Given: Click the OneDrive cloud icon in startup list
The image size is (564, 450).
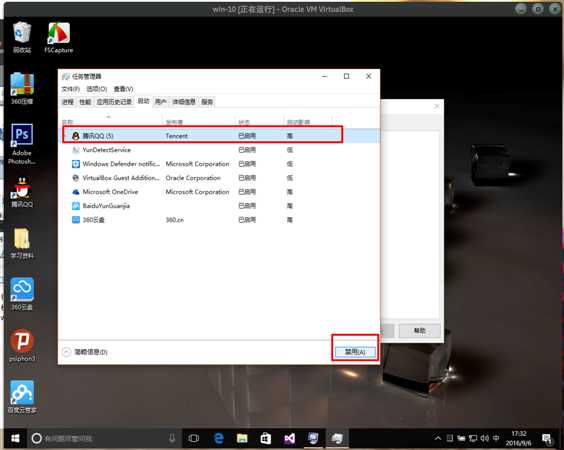Looking at the screenshot, I should pyautogui.click(x=76, y=192).
